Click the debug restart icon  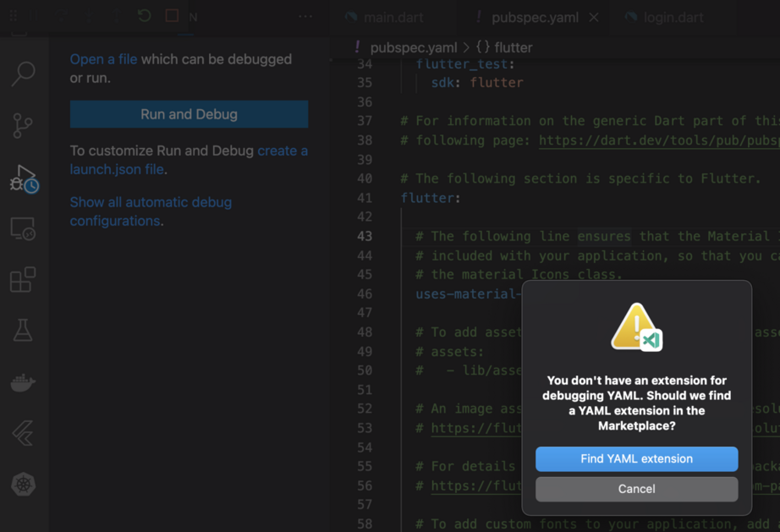[x=145, y=16]
